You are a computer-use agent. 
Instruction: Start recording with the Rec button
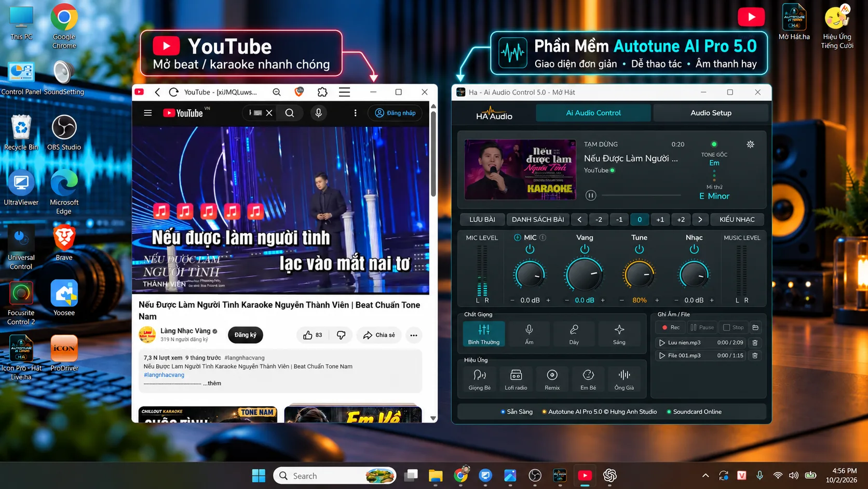[671, 327]
